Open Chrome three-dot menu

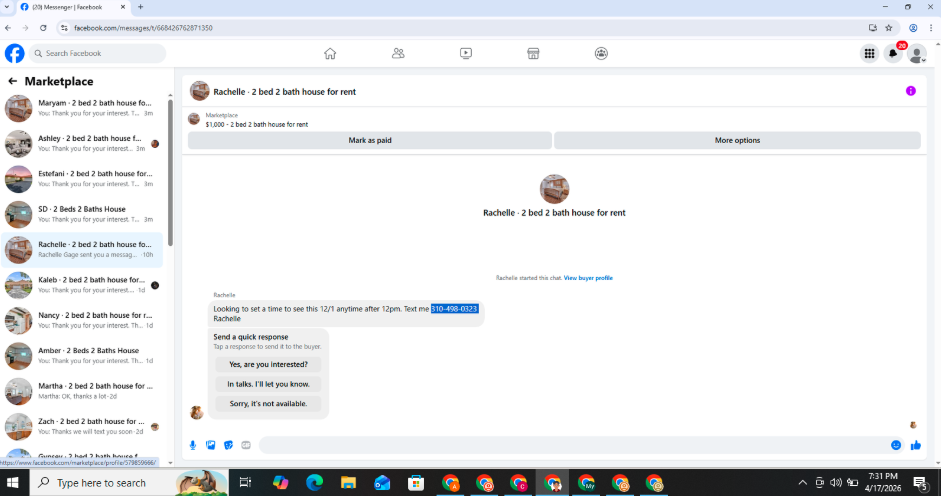point(931,28)
